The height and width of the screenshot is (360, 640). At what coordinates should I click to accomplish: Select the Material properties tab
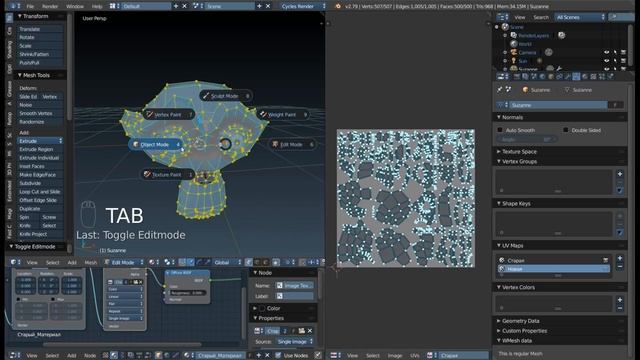(x=585, y=76)
